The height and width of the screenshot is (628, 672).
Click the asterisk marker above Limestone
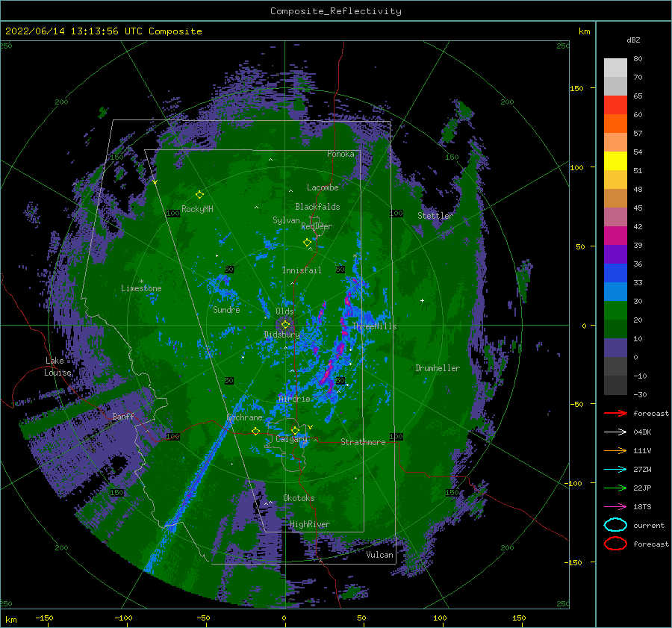pyautogui.click(x=141, y=282)
